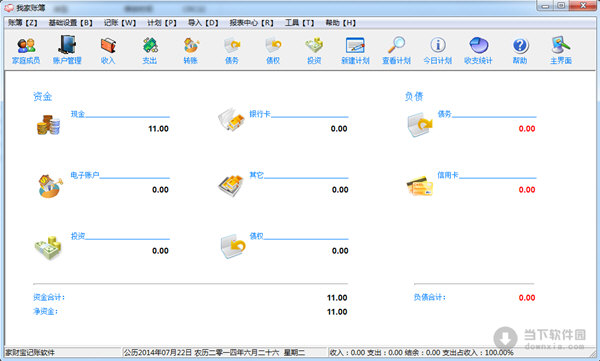Select the 银行卡 balance 0.00
Screen dimensions: 600x361
pyautogui.click(x=339, y=129)
